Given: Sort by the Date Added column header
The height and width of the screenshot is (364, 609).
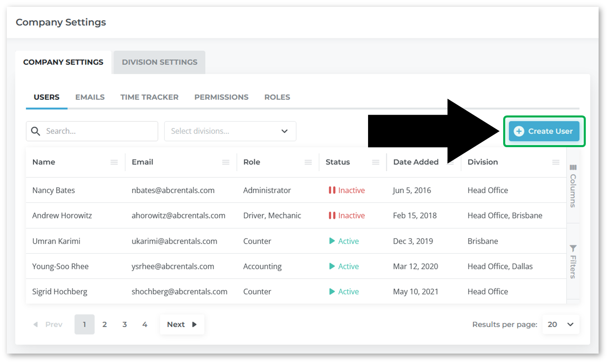Looking at the screenshot, I should pyautogui.click(x=416, y=162).
